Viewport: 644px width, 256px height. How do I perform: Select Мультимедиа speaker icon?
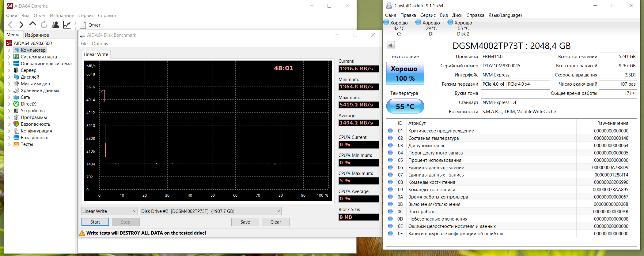[x=16, y=83]
